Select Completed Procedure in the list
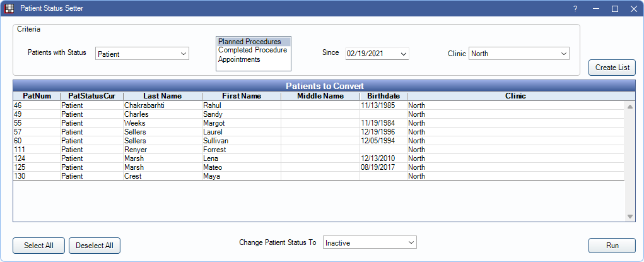This screenshot has width=644, height=262. tap(252, 51)
